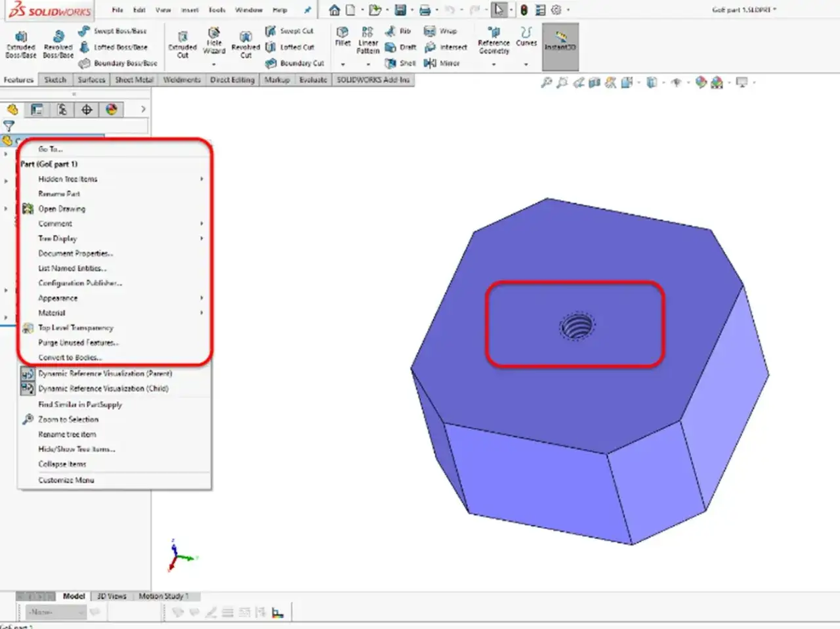Open the FeatureManager design tree tab

(12, 110)
